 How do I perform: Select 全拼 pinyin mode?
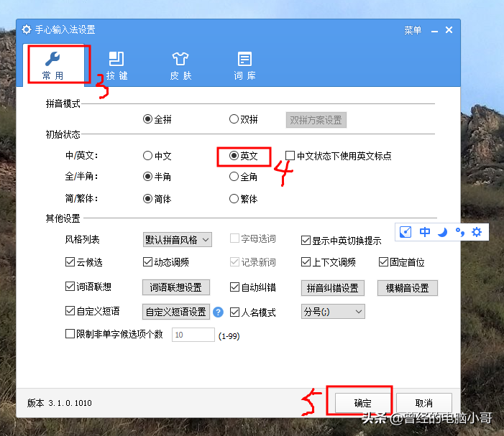tap(157, 119)
